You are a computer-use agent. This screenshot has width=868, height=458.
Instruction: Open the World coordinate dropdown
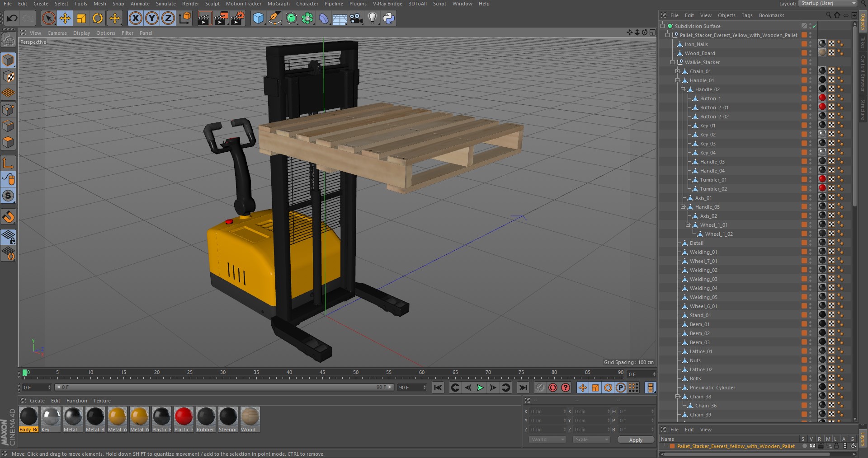[x=547, y=439]
